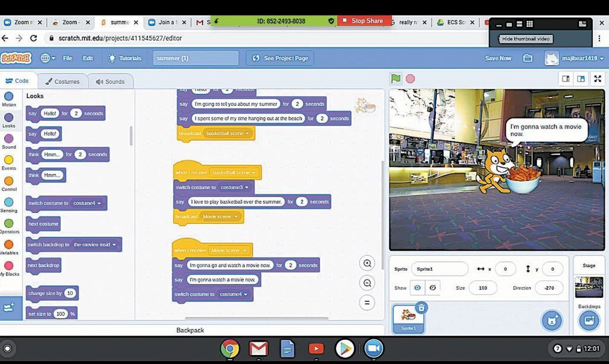Switch to the Sounds tab
Image resolution: width=609 pixels, height=364 pixels.
tap(110, 81)
